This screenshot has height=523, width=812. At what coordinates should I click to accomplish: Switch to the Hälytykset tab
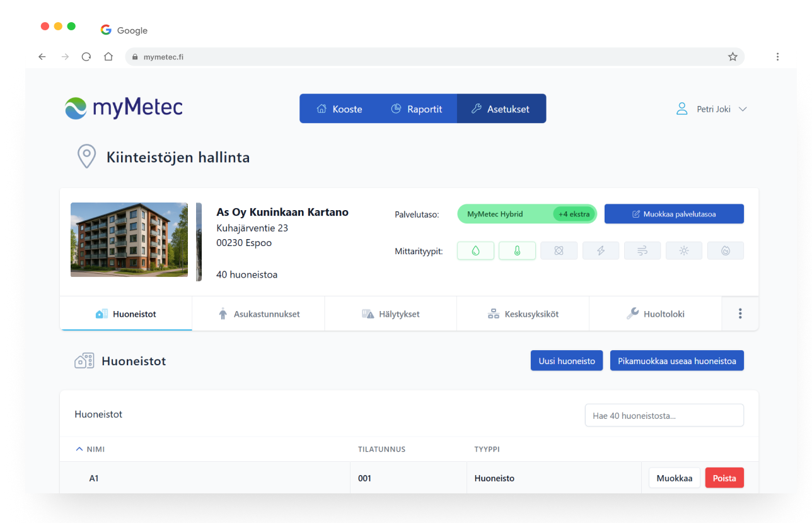click(x=391, y=314)
